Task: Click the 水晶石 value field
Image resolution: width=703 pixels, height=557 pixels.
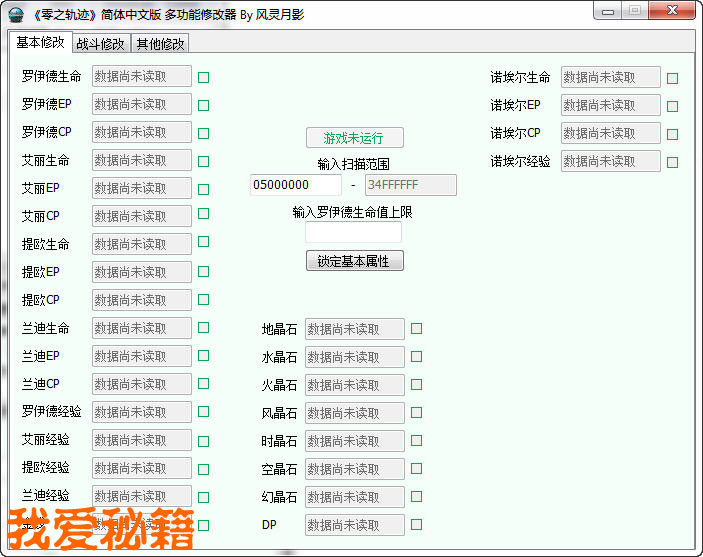Action: click(x=354, y=357)
